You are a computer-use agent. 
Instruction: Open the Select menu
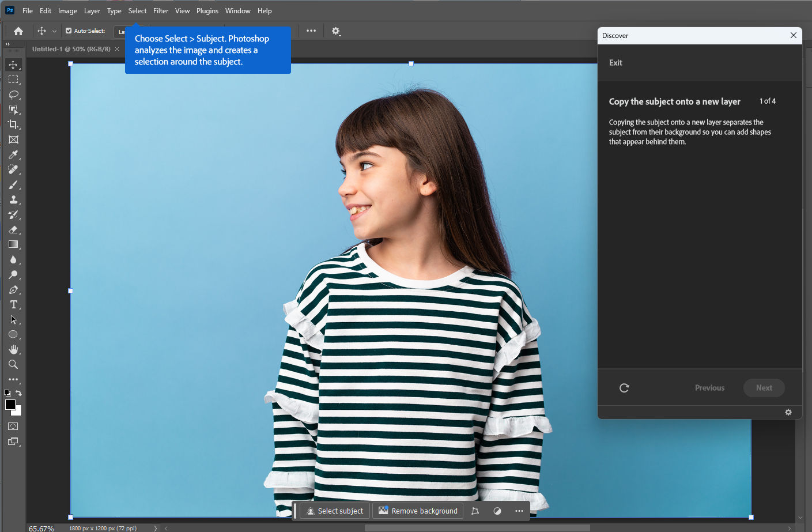click(137, 11)
